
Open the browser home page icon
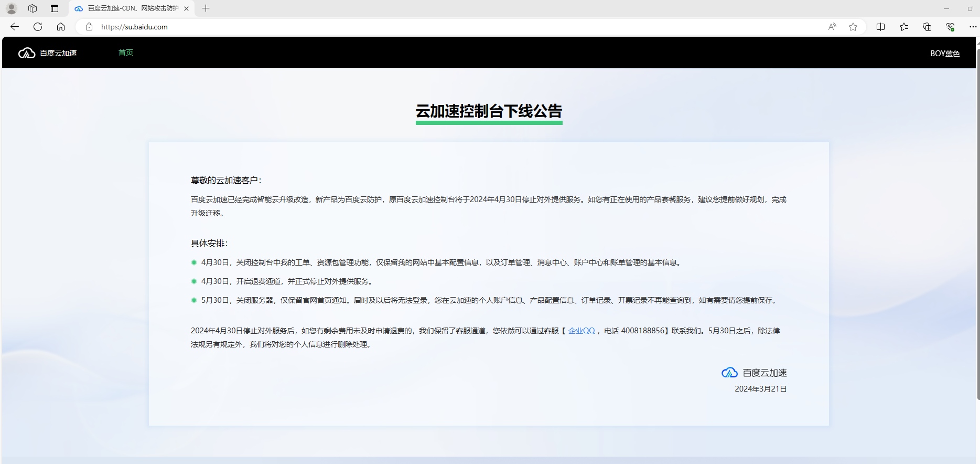(61, 27)
